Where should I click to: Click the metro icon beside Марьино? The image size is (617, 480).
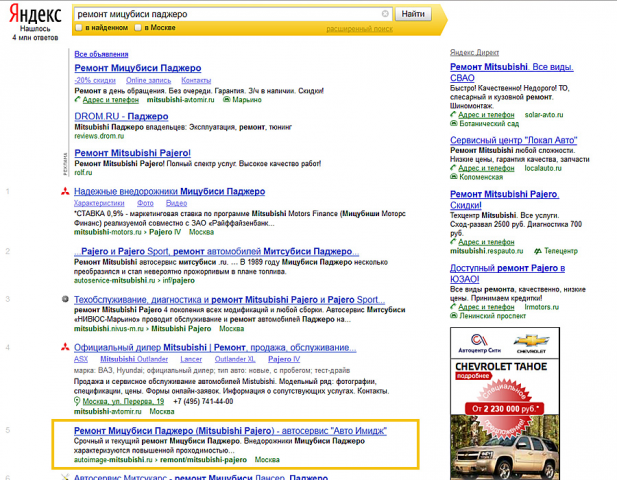click(226, 100)
